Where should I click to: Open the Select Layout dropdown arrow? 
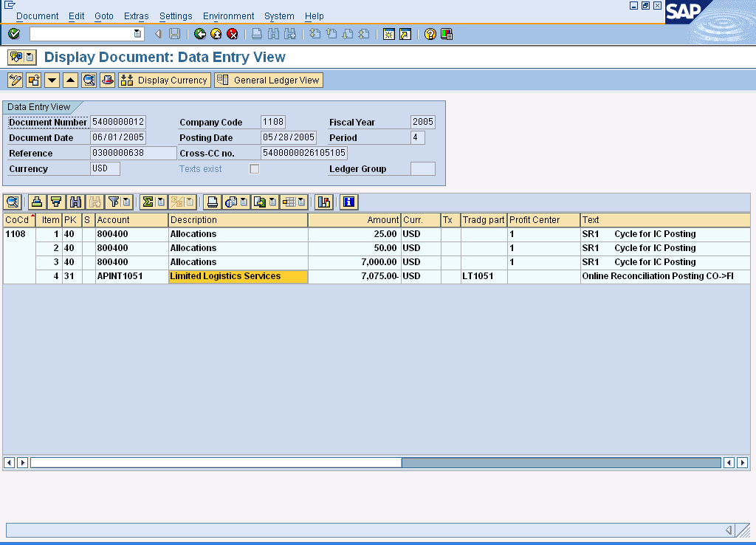tap(301, 202)
